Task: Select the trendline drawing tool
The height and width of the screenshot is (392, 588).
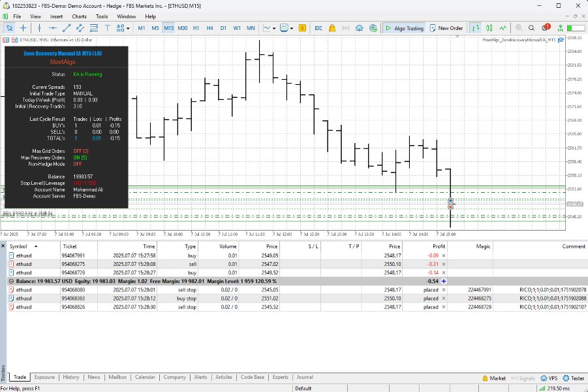Action: click(68, 27)
